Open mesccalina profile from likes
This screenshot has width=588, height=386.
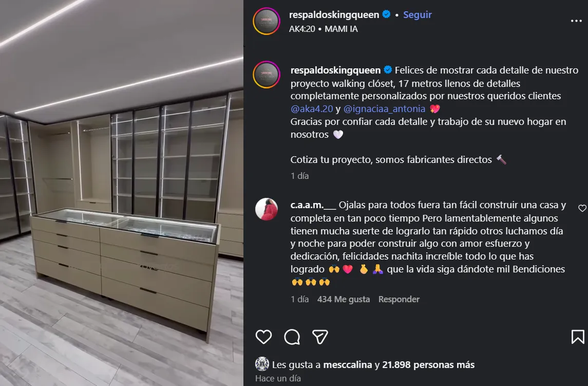(348, 364)
